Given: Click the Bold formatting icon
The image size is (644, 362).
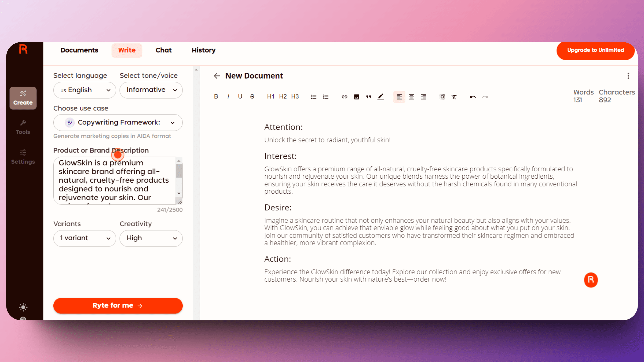Looking at the screenshot, I should click(216, 97).
